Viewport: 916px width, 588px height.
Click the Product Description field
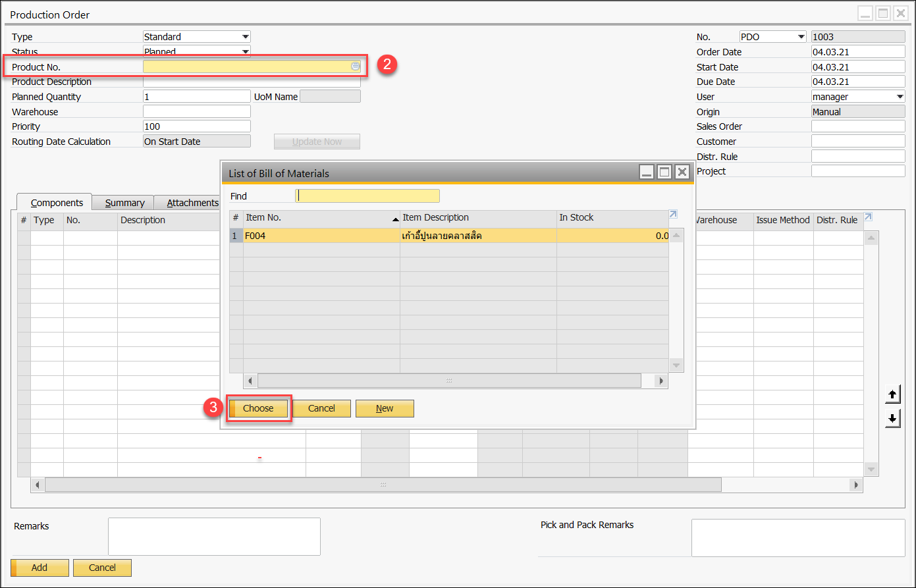coord(252,82)
